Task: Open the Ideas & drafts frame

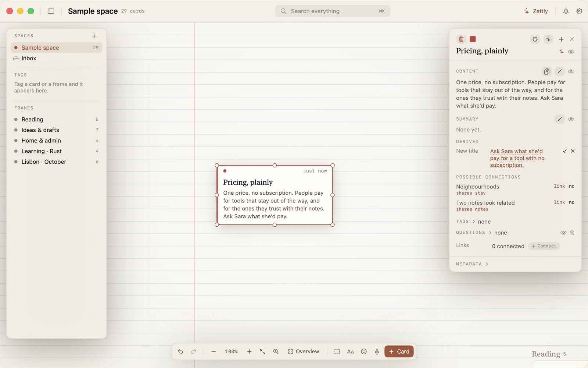Action: 57,130
